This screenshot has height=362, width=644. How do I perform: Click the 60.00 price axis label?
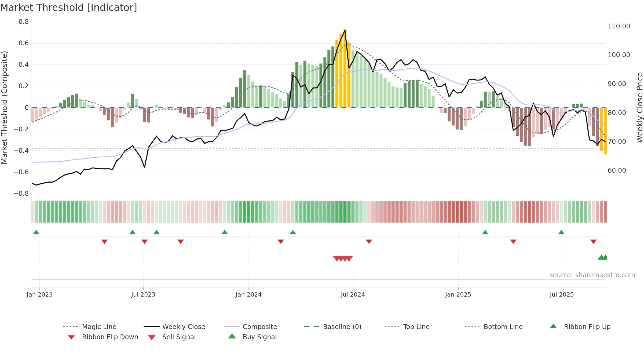[617, 171]
